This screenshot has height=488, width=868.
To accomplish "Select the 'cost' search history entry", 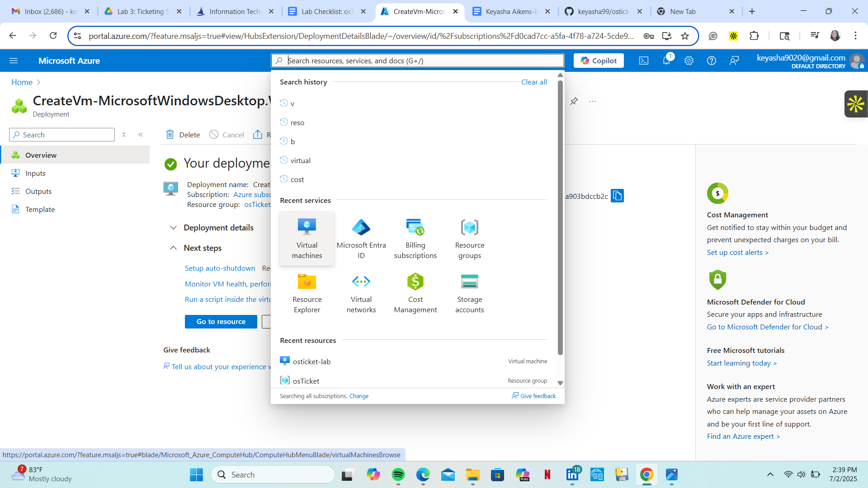I will click(413, 179).
